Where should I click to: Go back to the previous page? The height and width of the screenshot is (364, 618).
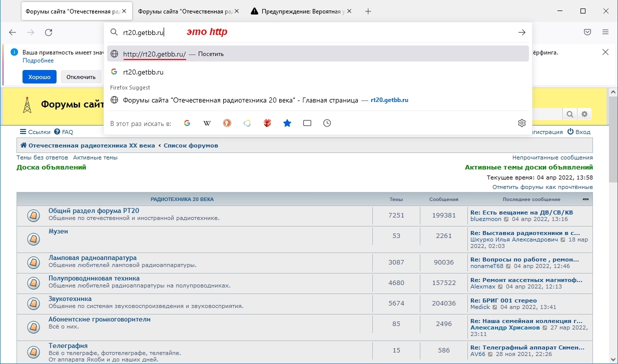point(13,32)
